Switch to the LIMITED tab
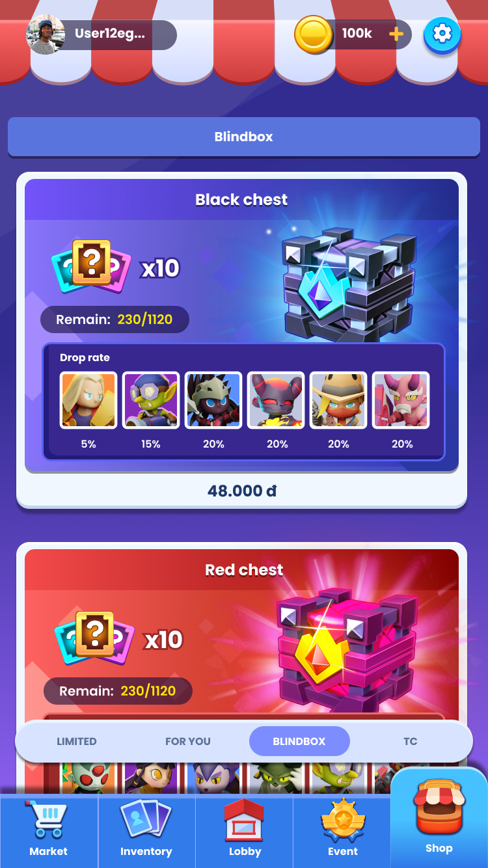This screenshot has height=868, width=488. click(77, 741)
